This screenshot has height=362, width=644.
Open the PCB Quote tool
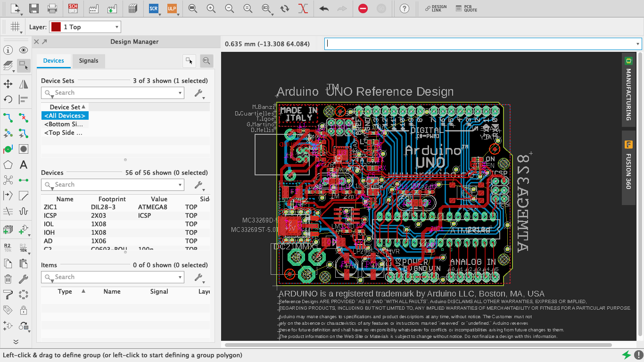(x=467, y=8)
